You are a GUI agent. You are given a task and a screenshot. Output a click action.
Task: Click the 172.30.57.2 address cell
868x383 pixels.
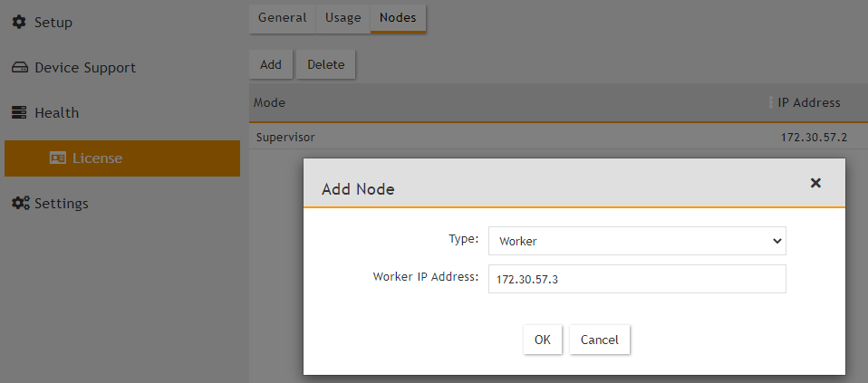coord(813,138)
